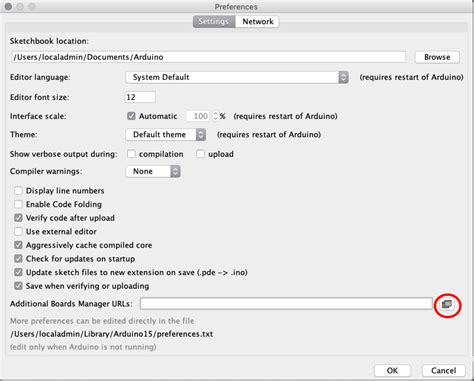Click the interface scale percentage stepper

215,116
